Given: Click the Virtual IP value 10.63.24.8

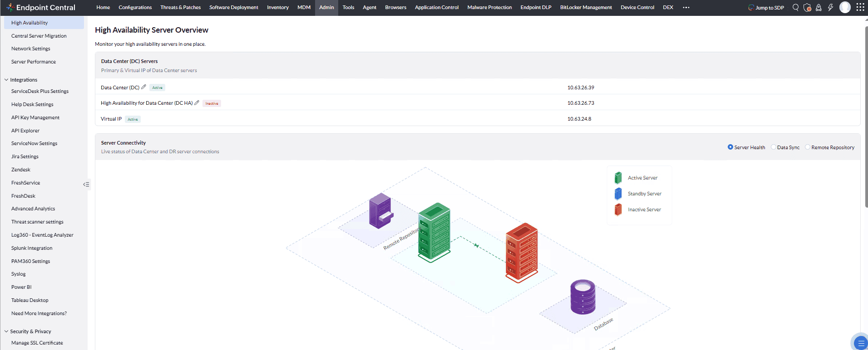Looking at the screenshot, I should 579,119.
